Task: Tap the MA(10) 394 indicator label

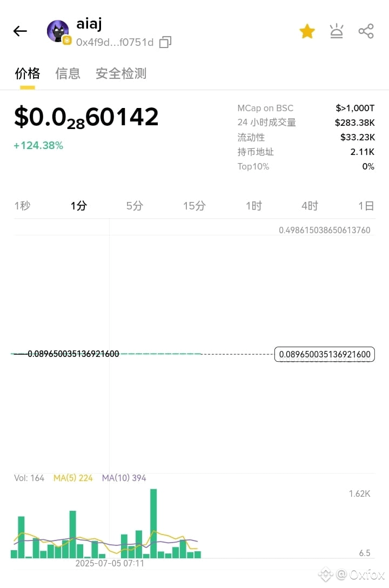Action: pyautogui.click(x=124, y=478)
